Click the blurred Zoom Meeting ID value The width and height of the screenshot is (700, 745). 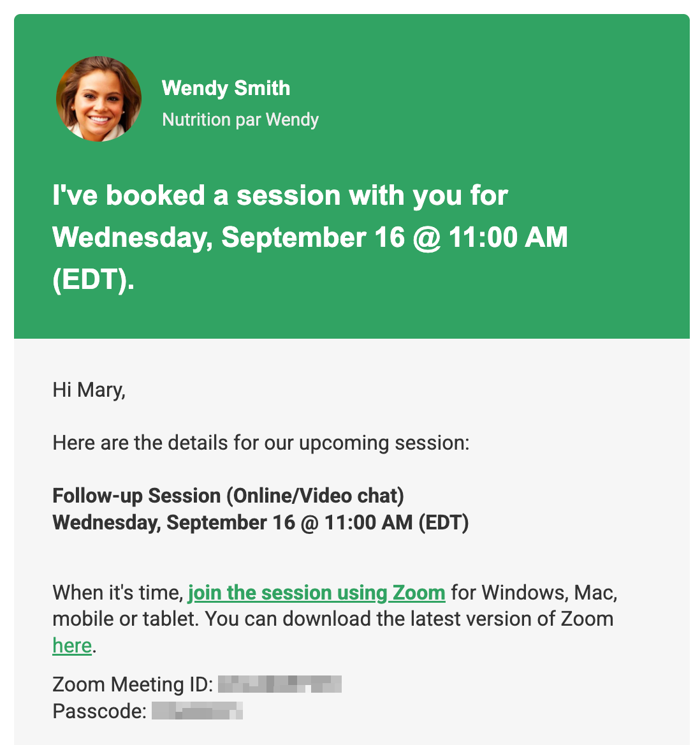pos(280,684)
